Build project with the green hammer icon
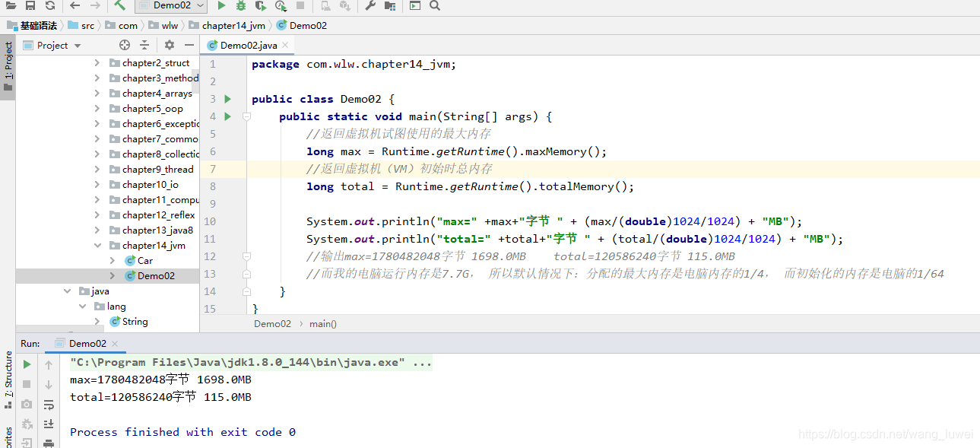The width and height of the screenshot is (980, 448). 120,5
